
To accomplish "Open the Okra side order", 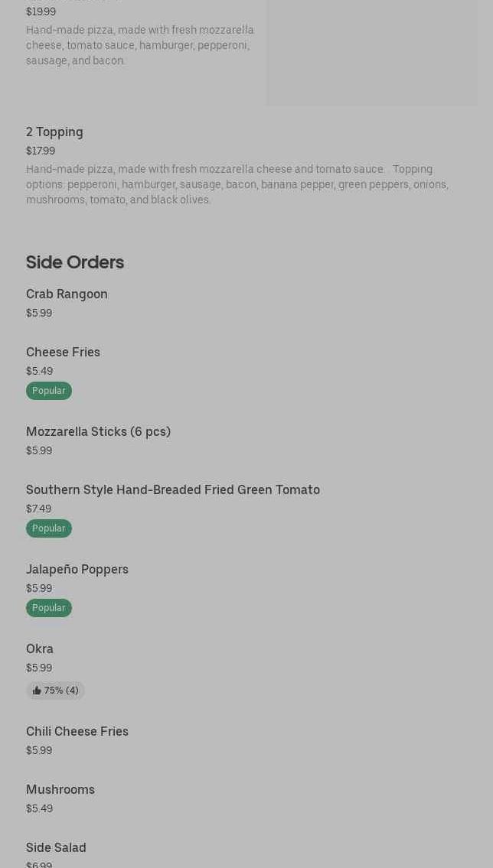I will (40, 649).
